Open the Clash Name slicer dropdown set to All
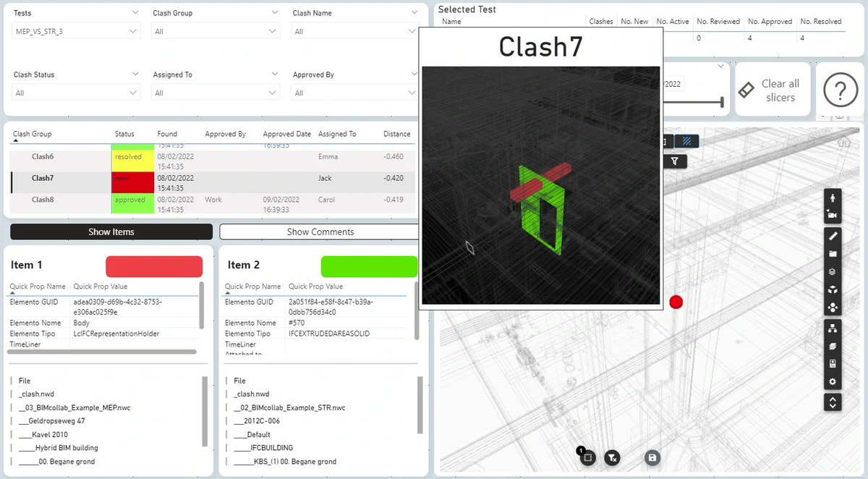868x479 pixels. coord(355,31)
